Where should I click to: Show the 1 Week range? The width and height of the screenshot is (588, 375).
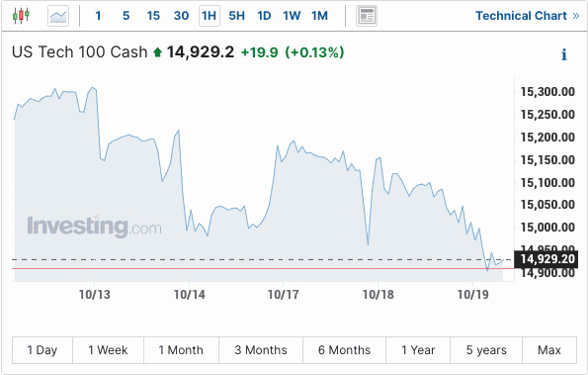108,350
